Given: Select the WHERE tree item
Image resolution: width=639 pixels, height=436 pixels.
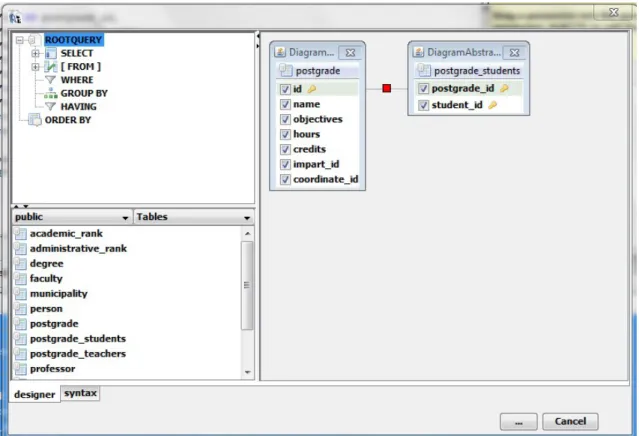Looking at the screenshot, I should click(x=77, y=80).
